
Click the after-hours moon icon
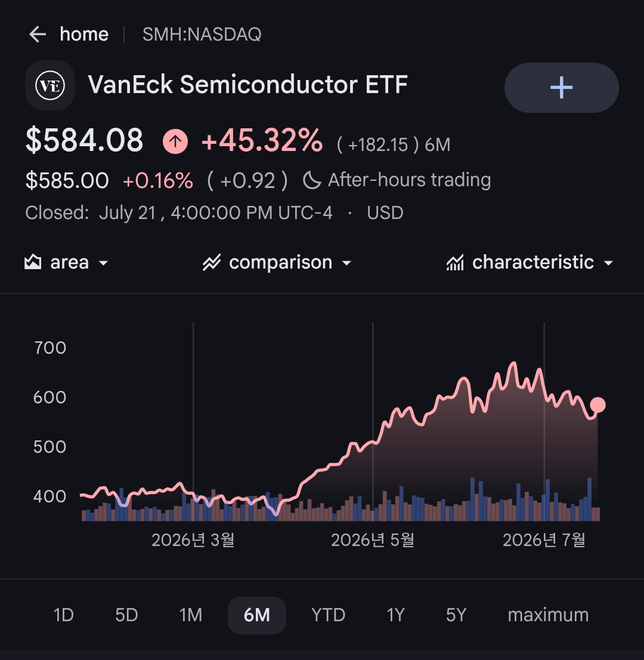[312, 181]
